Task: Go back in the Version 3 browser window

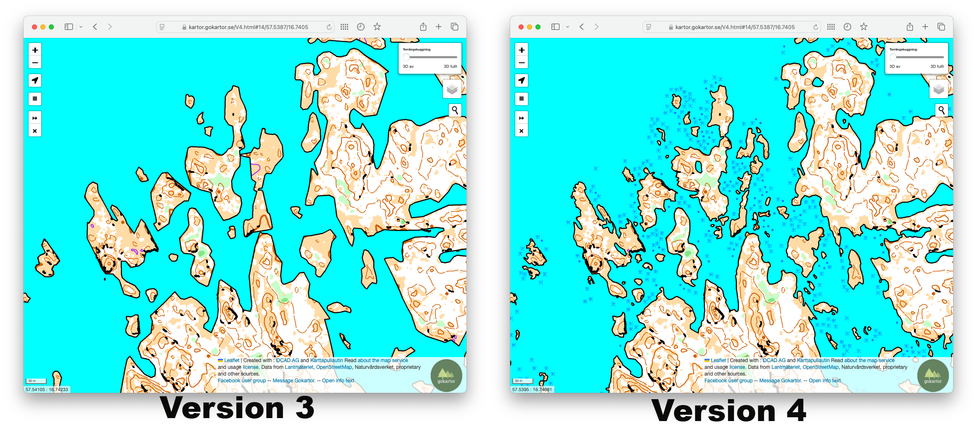Action: tap(95, 27)
